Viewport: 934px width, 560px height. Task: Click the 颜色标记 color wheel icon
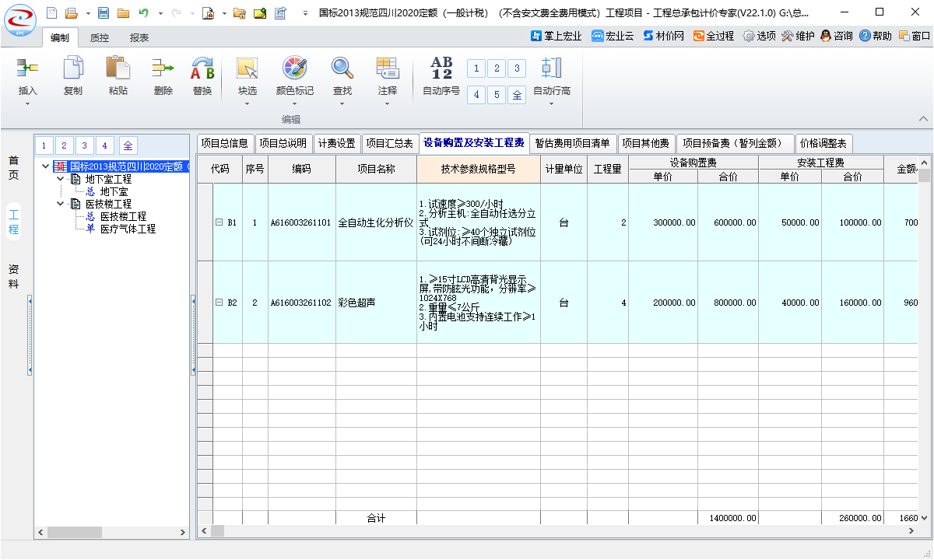[295, 68]
